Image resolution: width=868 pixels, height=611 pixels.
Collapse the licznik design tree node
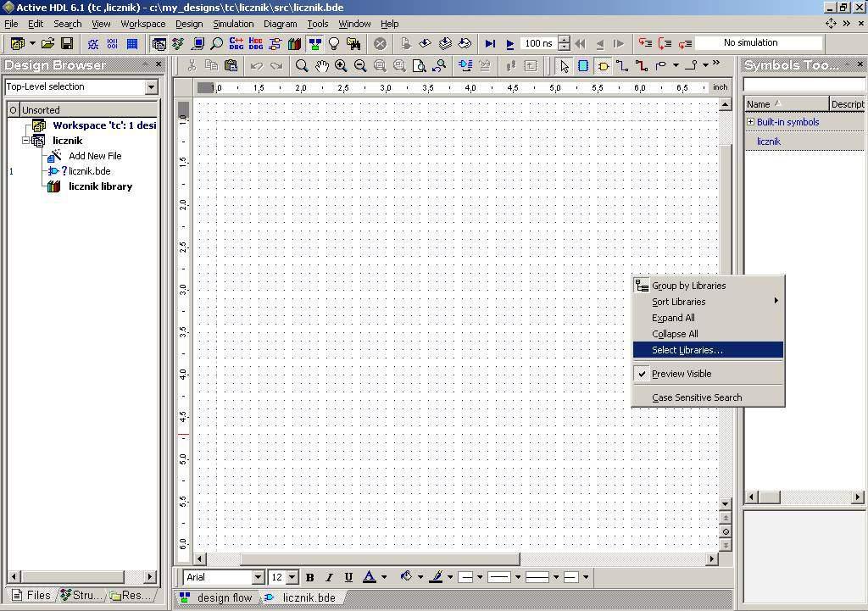(25, 141)
